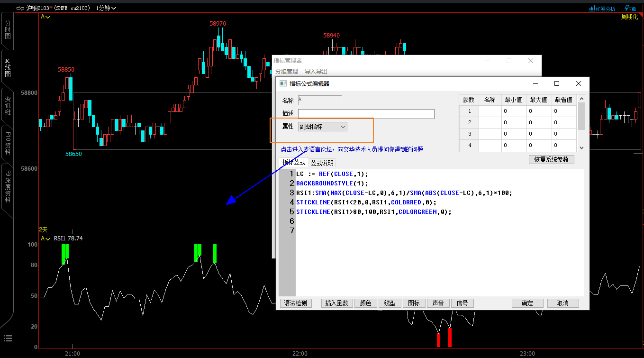Click the 插入函数 insert function button
This screenshot has width=644, height=358.
coord(337,303)
